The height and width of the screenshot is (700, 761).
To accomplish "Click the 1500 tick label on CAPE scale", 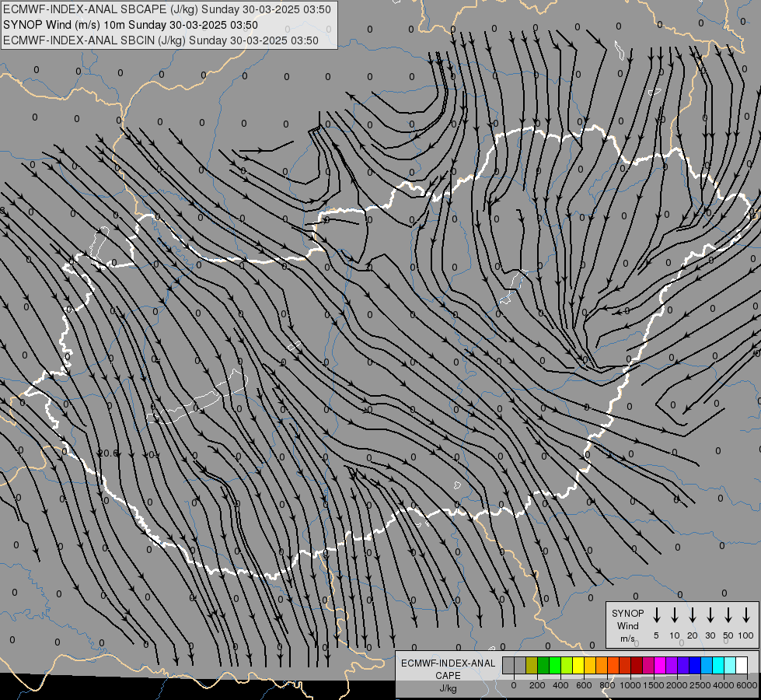I will (x=654, y=685).
